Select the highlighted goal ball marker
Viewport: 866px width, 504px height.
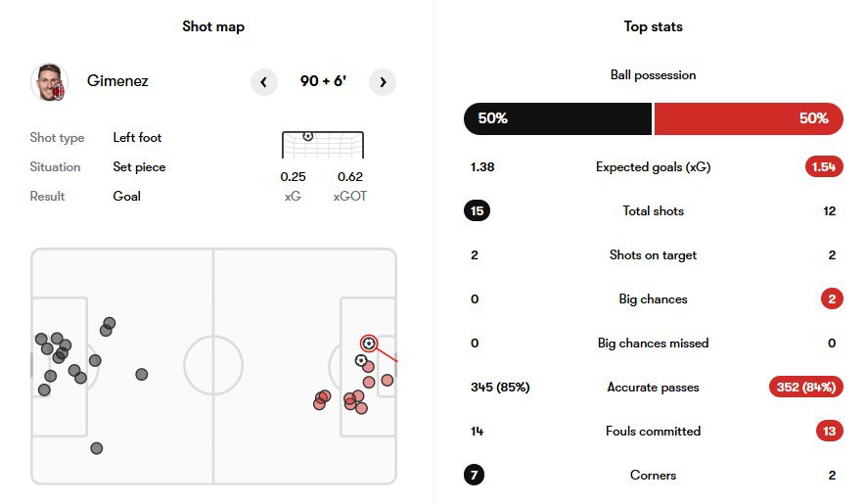click(x=369, y=344)
